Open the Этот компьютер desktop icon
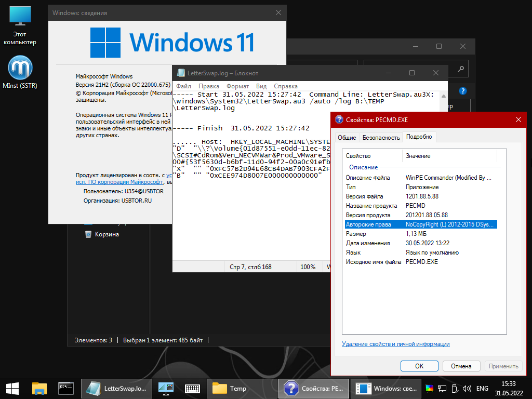 pos(20,26)
